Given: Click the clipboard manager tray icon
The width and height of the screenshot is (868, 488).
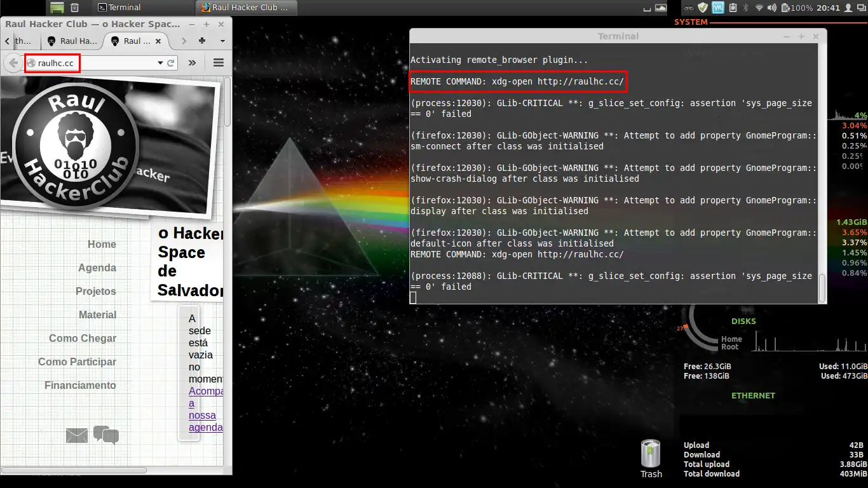Looking at the screenshot, I should [x=733, y=8].
